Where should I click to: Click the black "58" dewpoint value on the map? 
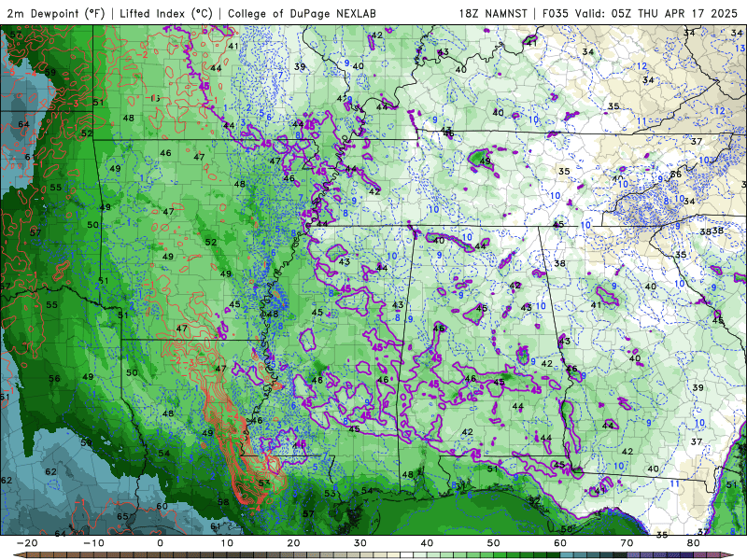point(223,502)
